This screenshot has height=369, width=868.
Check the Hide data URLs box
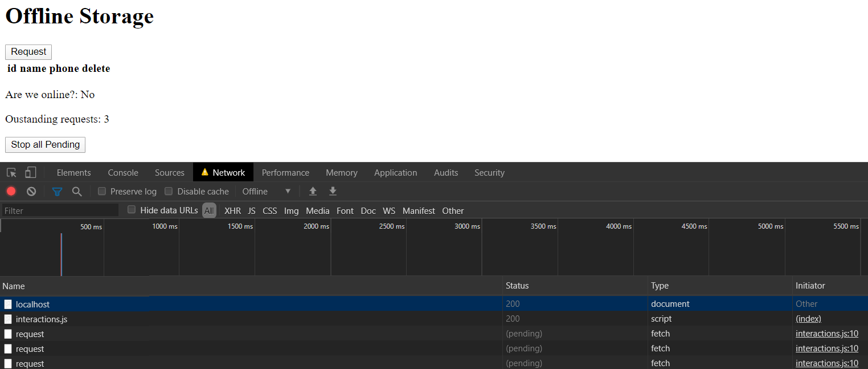132,210
